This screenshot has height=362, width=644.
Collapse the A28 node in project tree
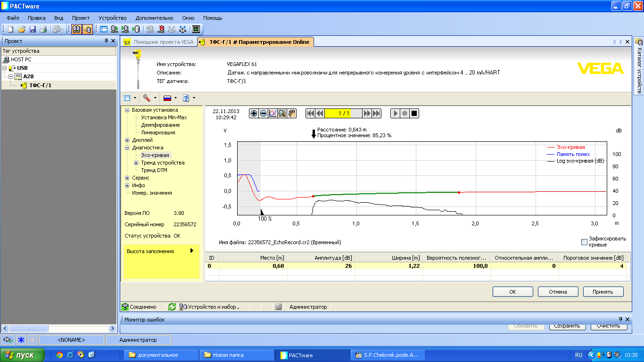click(x=11, y=76)
